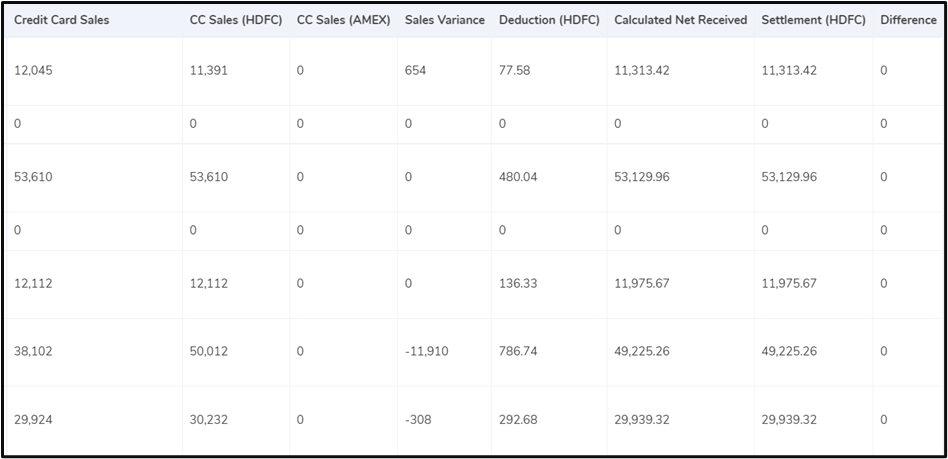
Task: Click the 654 sales variance value
Action: [x=415, y=71]
